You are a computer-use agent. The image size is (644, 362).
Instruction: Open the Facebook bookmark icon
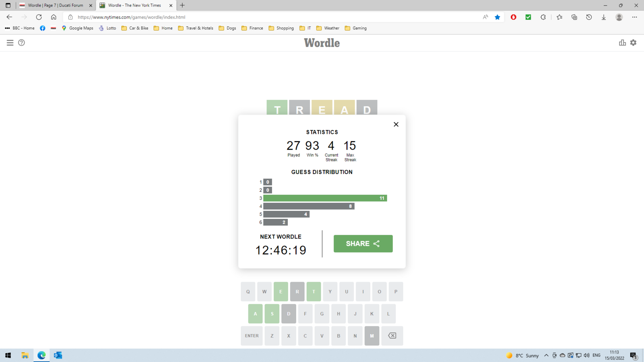(43, 28)
